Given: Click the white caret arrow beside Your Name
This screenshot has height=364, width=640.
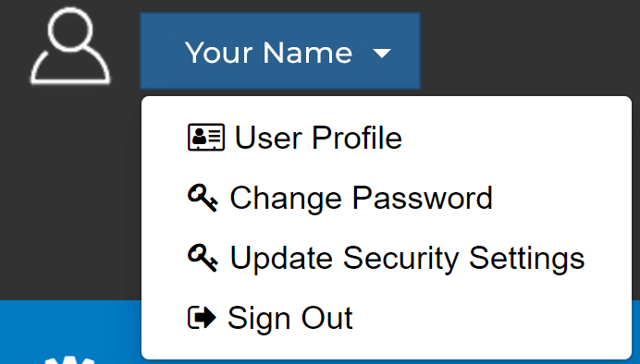Looking at the screenshot, I should pos(382,54).
